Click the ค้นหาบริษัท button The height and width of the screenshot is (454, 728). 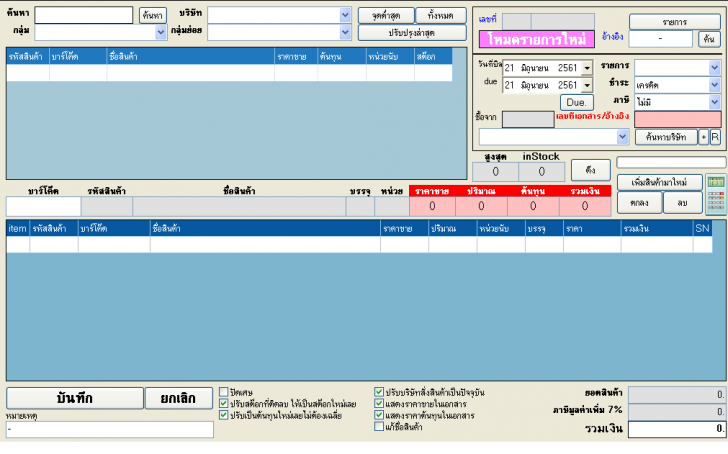[x=666, y=137]
